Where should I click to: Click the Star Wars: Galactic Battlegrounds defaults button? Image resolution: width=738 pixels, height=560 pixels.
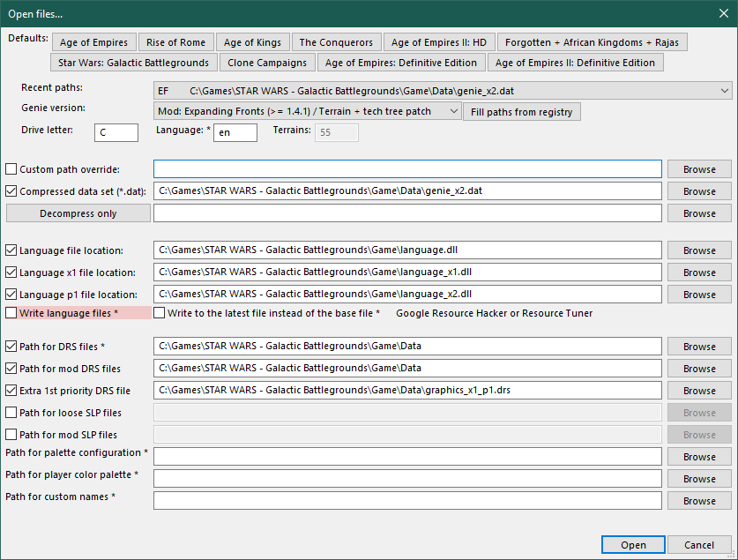pyautogui.click(x=134, y=63)
